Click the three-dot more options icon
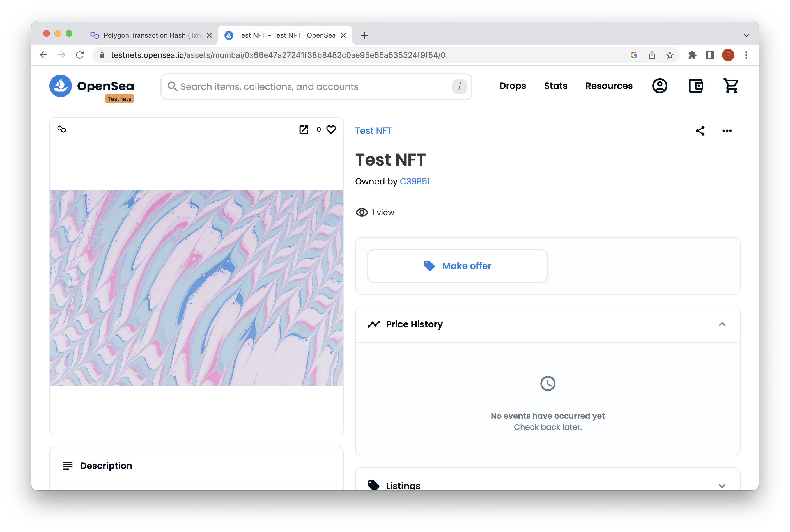The image size is (790, 532). [727, 131]
